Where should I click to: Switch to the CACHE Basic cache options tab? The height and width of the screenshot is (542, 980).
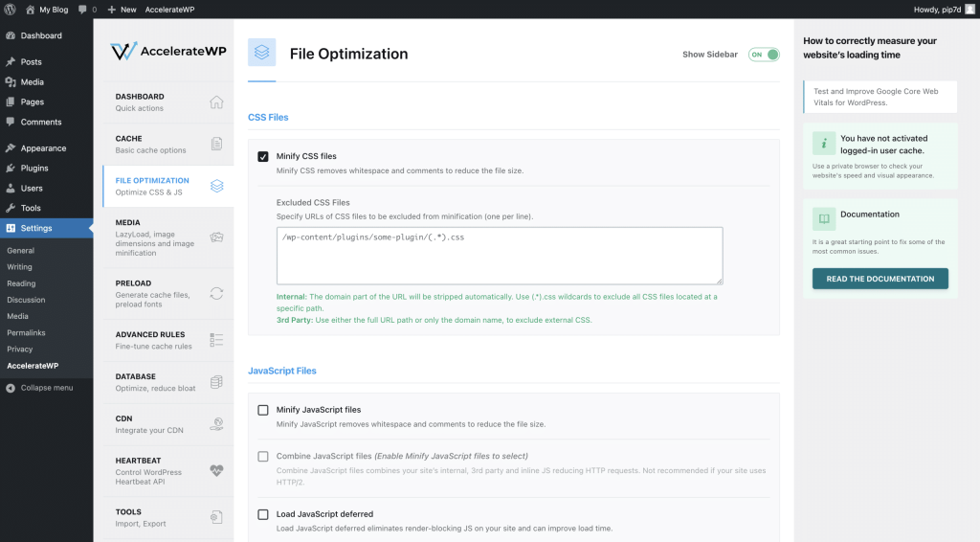point(168,144)
